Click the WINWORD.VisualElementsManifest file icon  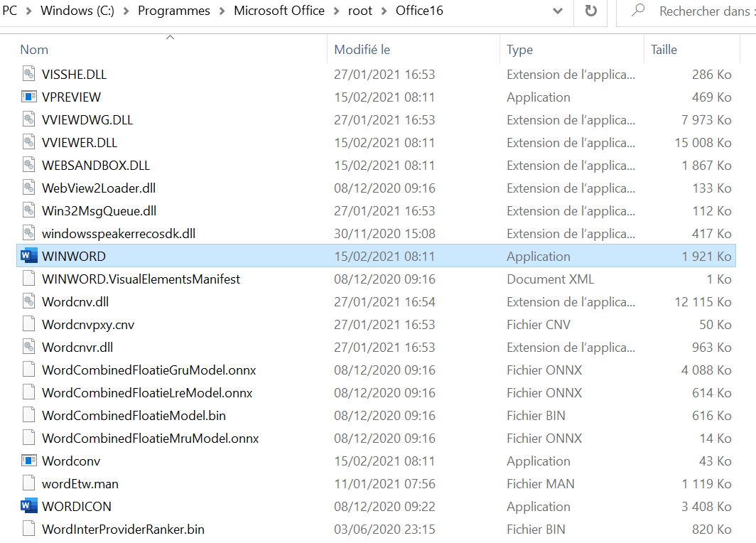coord(29,279)
